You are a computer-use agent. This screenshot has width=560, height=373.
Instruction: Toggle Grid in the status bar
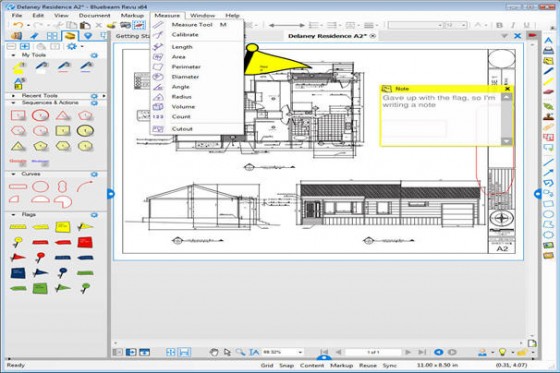click(267, 365)
